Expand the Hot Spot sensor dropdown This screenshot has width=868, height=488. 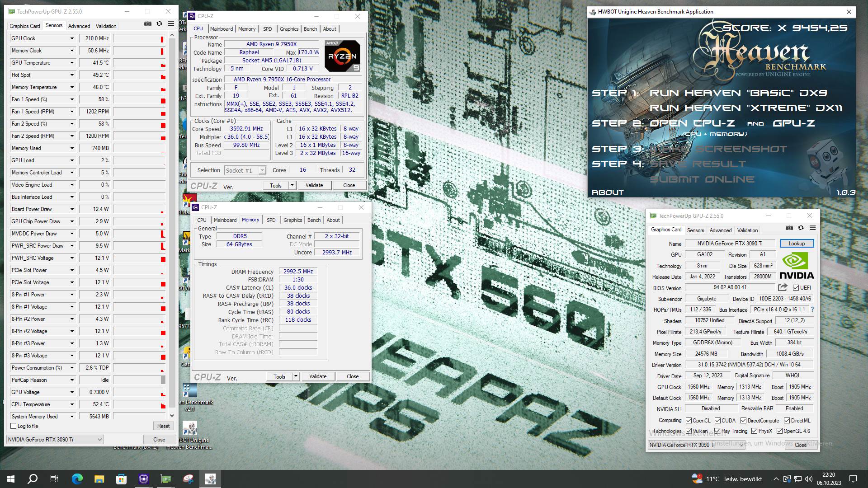(71, 75)
